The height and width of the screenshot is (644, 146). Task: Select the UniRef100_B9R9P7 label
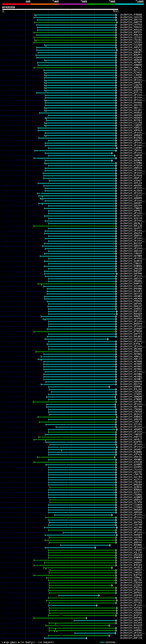click(131, 52)
